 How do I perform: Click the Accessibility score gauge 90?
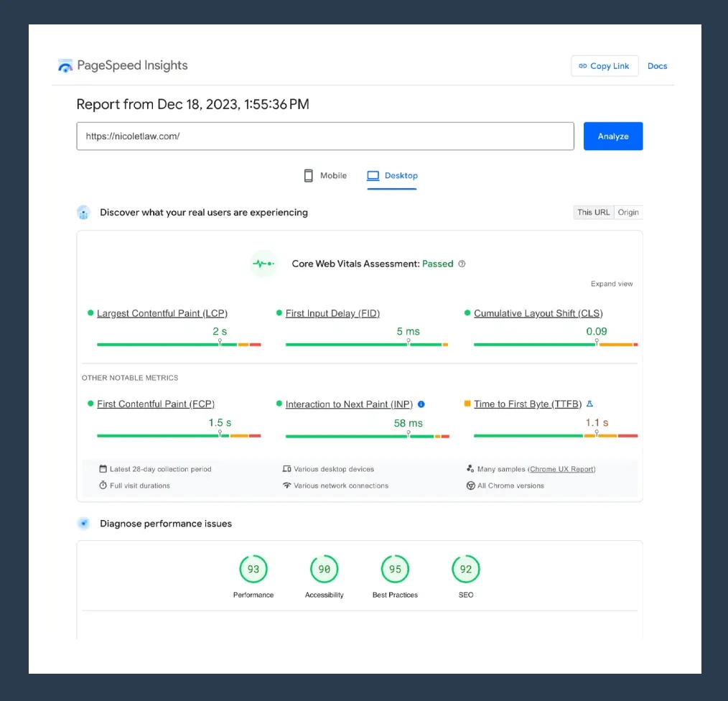324,569
